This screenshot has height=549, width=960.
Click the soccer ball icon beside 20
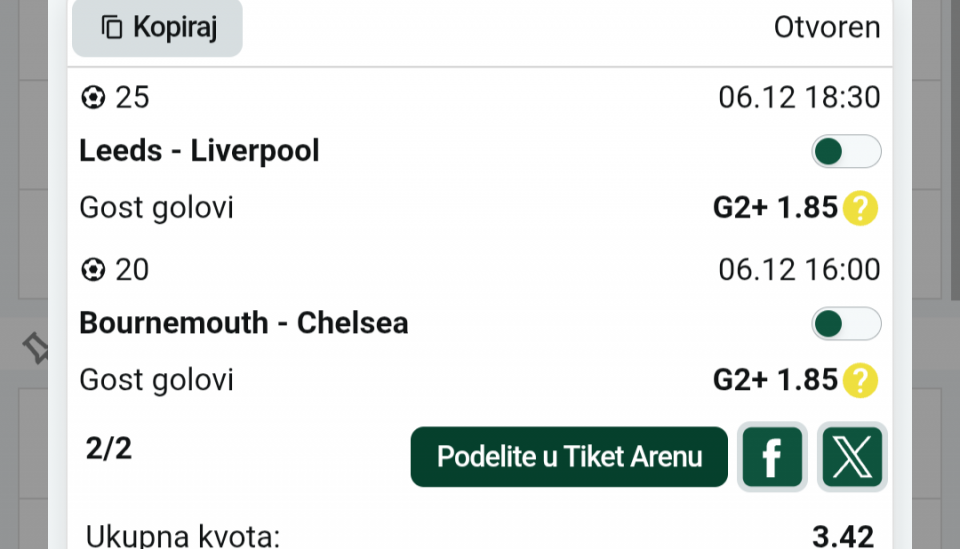pos(93,270)
